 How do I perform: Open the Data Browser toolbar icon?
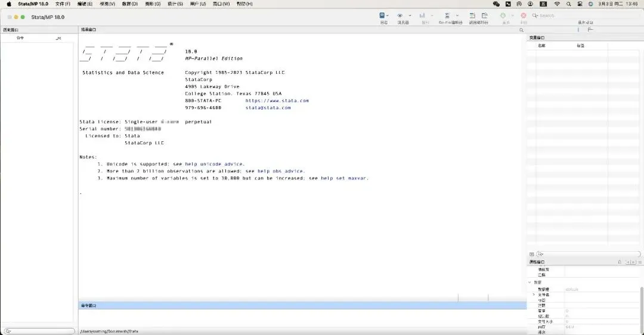(x=485, y=15)
